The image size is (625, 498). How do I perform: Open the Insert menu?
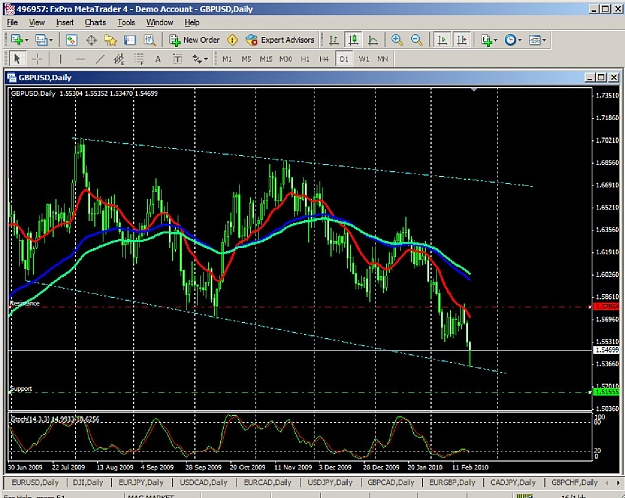[65, 22]
